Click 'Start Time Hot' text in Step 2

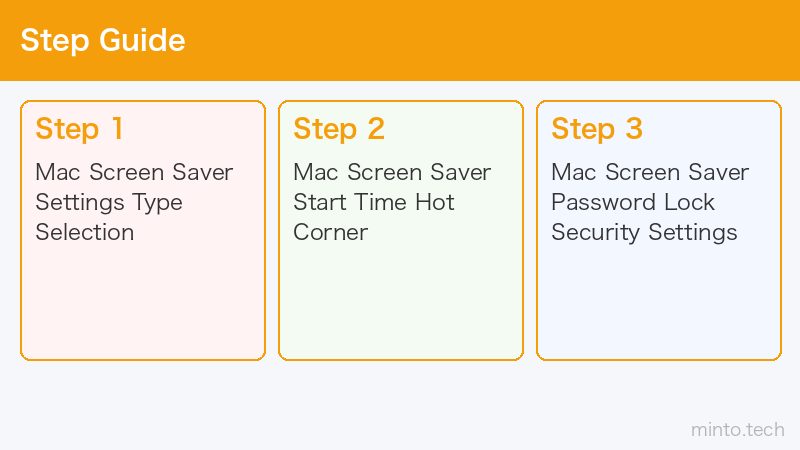pyautogui.click(x=373, y=202)
